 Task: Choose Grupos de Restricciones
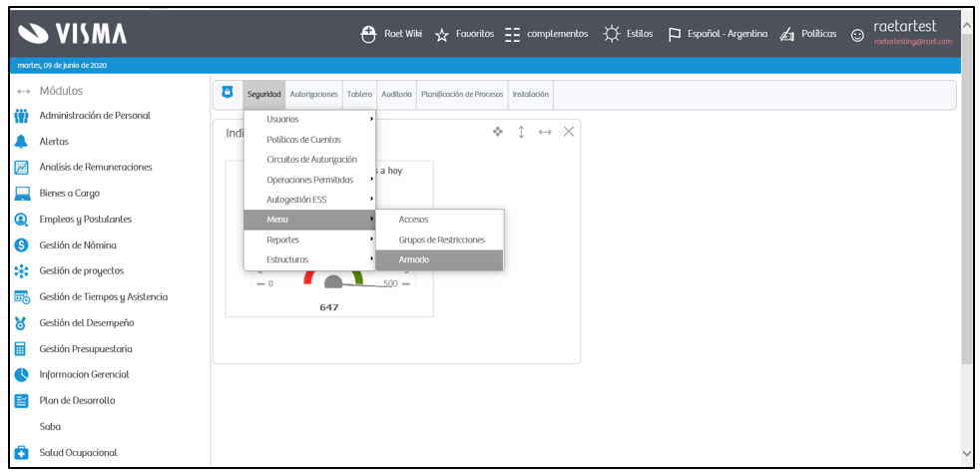tap(440, 240)
